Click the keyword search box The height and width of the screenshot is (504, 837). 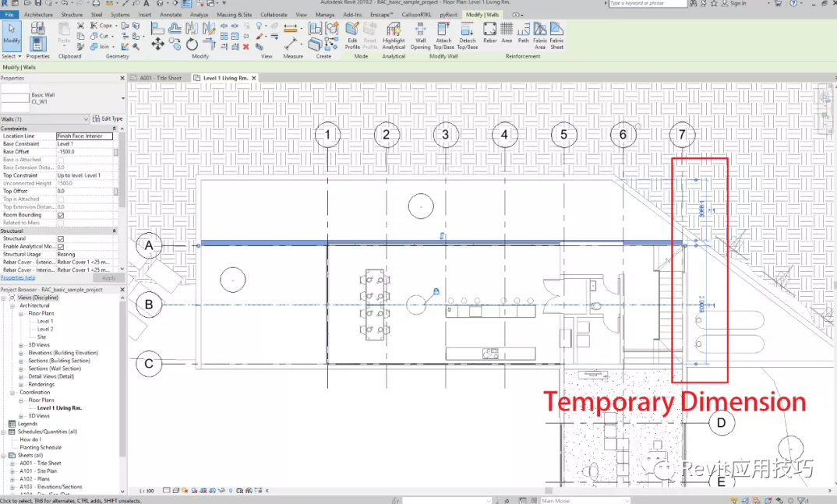point(648,3)
